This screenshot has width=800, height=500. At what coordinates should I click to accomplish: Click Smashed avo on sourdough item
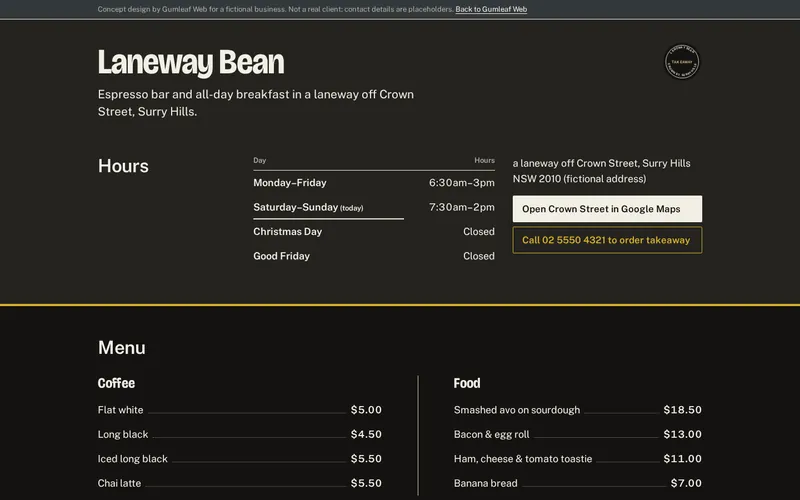517,410
